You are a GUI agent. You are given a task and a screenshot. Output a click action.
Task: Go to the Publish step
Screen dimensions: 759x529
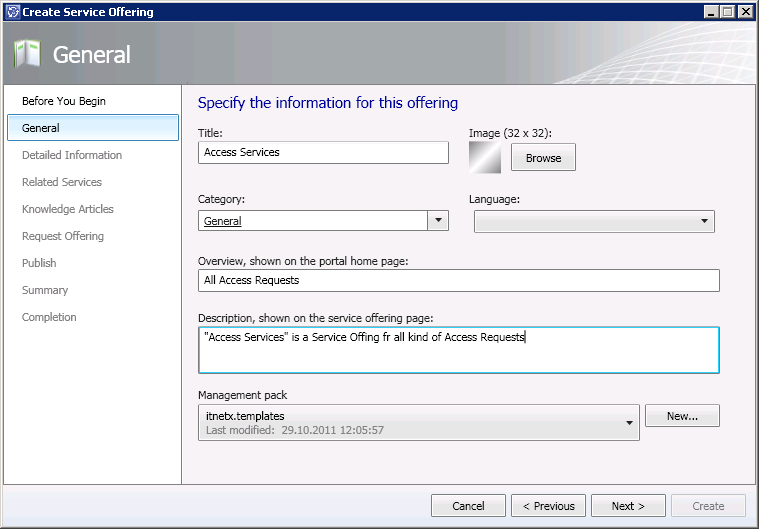tap(39, 263)
